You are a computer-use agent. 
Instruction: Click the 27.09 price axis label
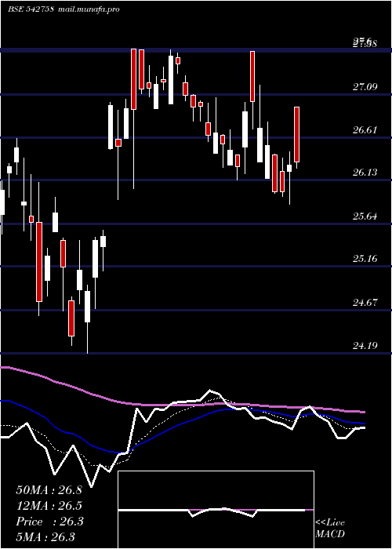[x=365, y=86]
